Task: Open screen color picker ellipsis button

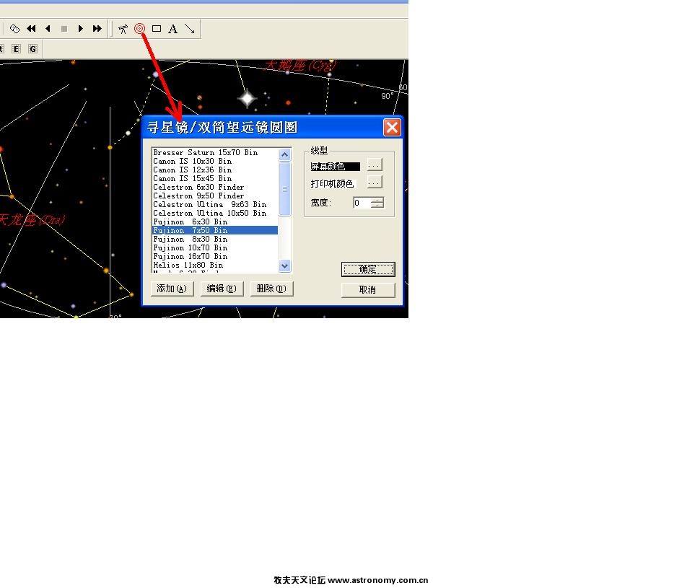Action: click(375, 165)
